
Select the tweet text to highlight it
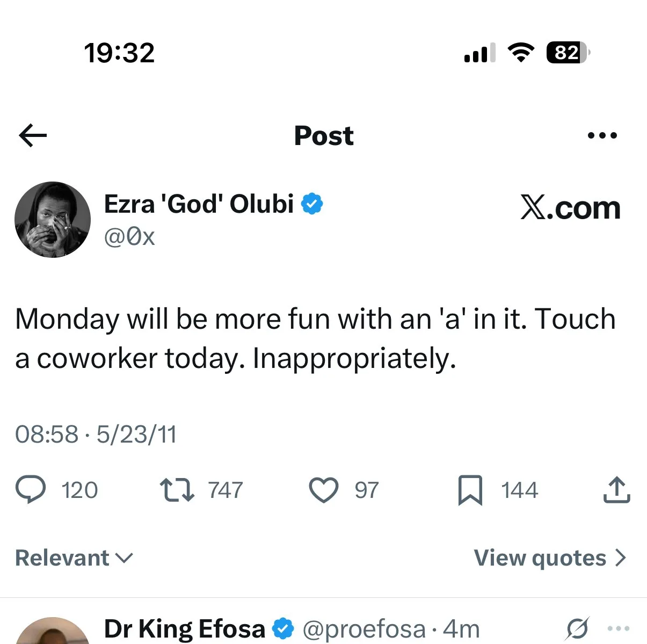point(315,338)
